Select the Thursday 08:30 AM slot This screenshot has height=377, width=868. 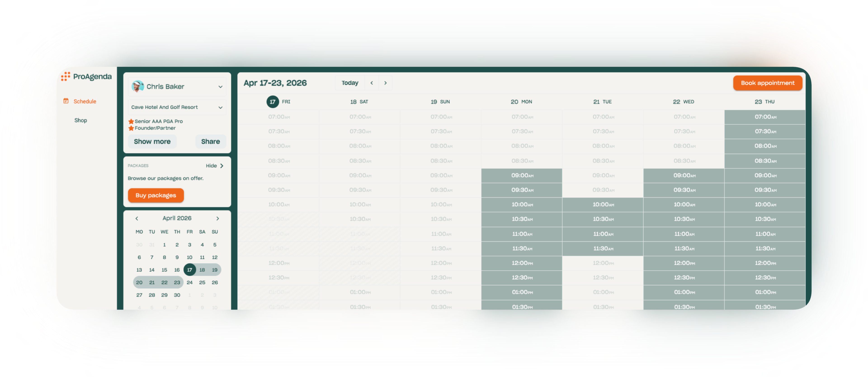765,161
